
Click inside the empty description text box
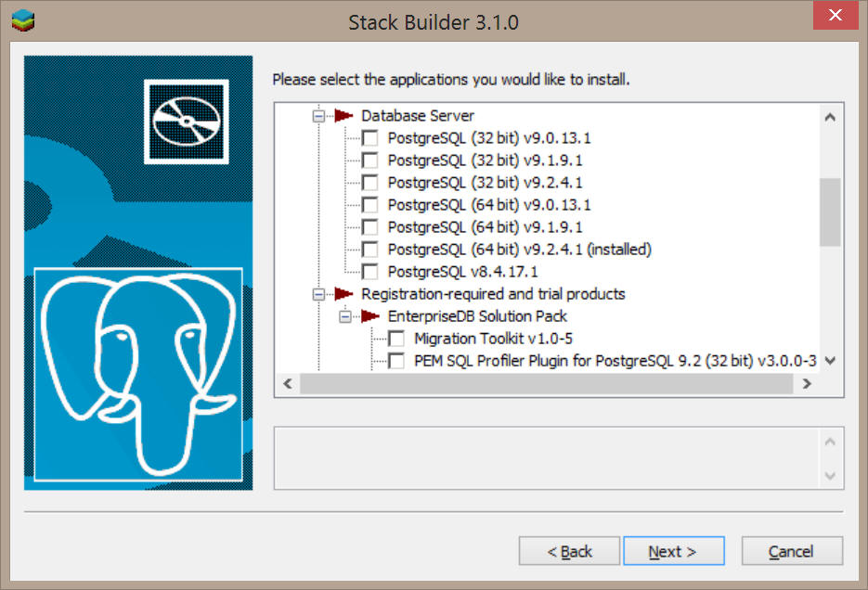tap(547, 458)
